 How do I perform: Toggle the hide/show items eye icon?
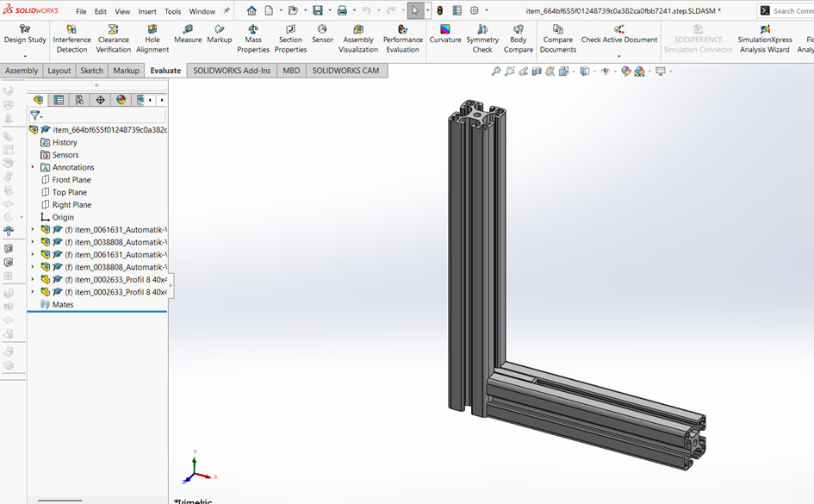point(606,72)
